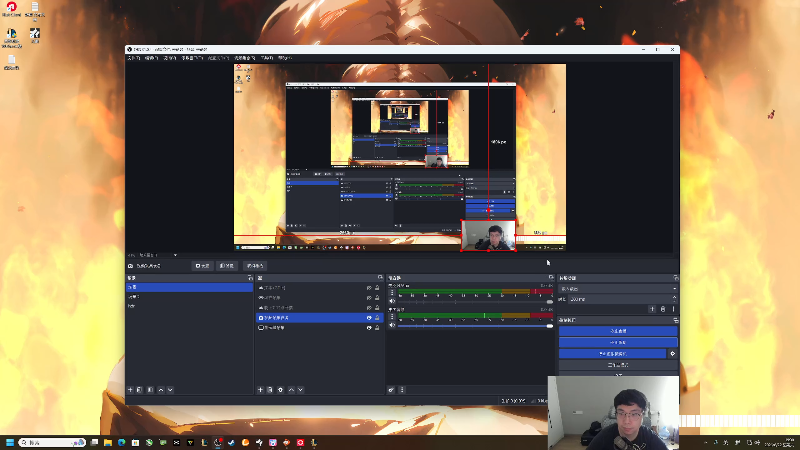Image resolution: width=800 pixels, height=450 pixels.
Task: Open source properties gear in the Sources toolbar
Action: click(x=280, y=390)
